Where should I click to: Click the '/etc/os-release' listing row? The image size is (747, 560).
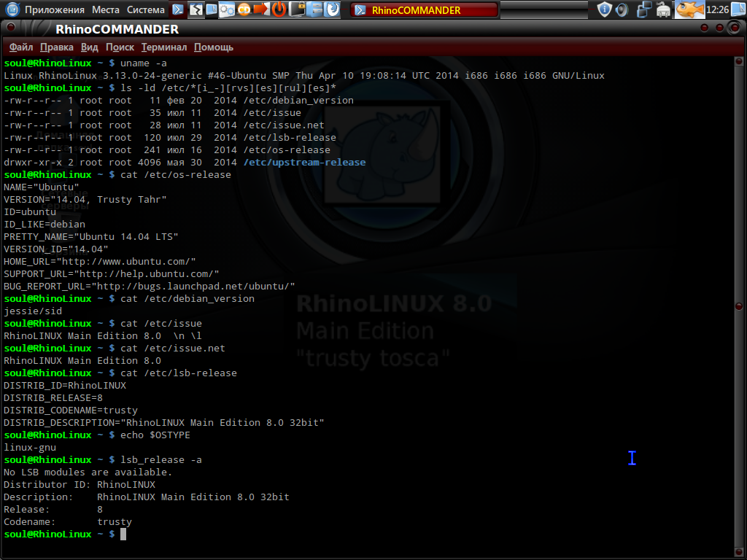167,150
